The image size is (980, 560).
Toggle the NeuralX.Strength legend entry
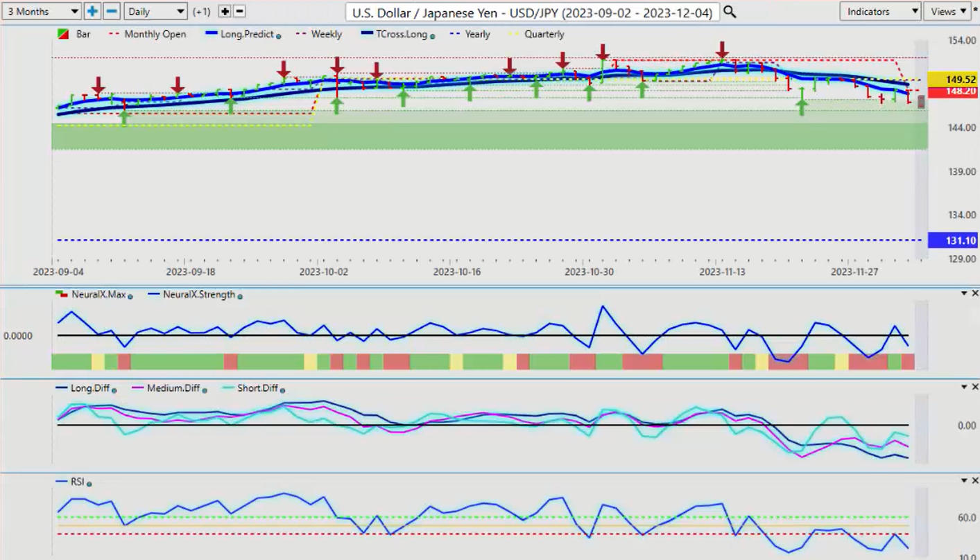(192, 295)
